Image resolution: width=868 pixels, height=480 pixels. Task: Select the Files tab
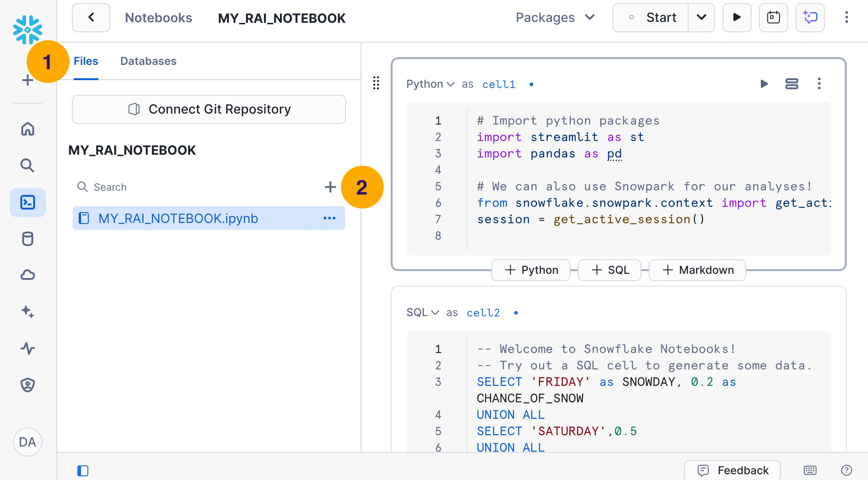tap(86, 61)
